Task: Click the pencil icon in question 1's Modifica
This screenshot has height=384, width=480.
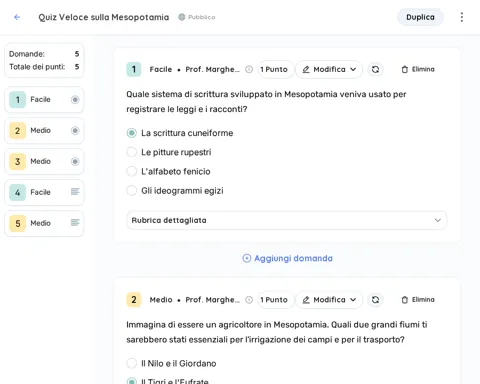Action: tap(306, 69)
